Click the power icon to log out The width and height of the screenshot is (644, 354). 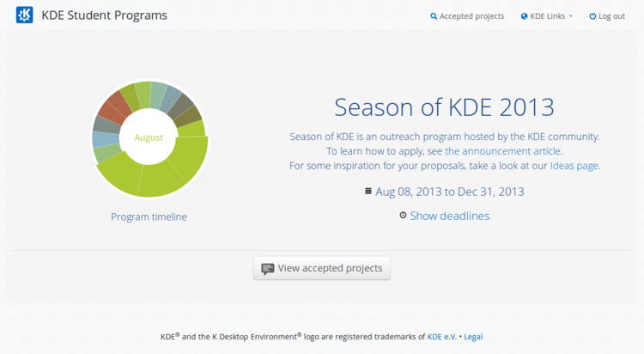(x=592, y=16)
